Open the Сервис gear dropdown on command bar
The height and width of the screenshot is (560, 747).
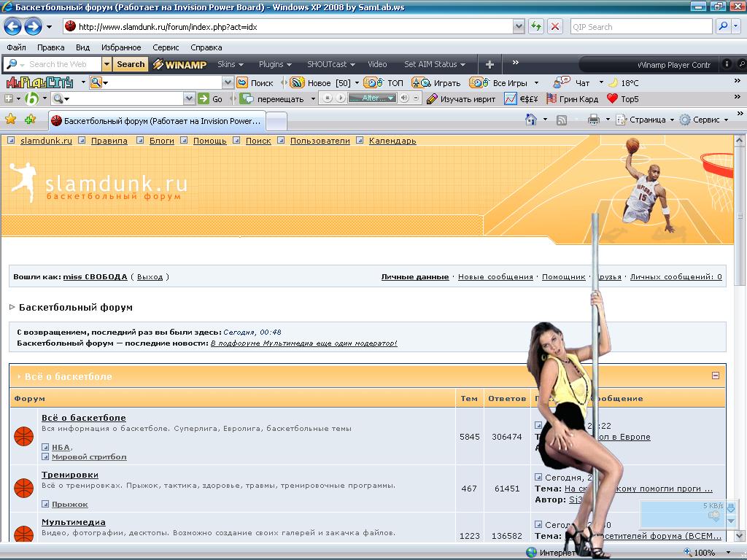tap(705, 120)
